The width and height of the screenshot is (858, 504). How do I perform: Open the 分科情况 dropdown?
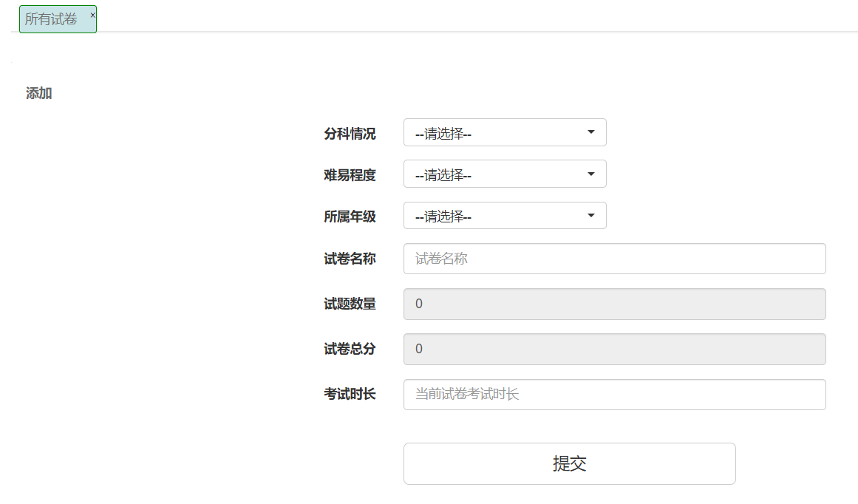coord(505,132)
